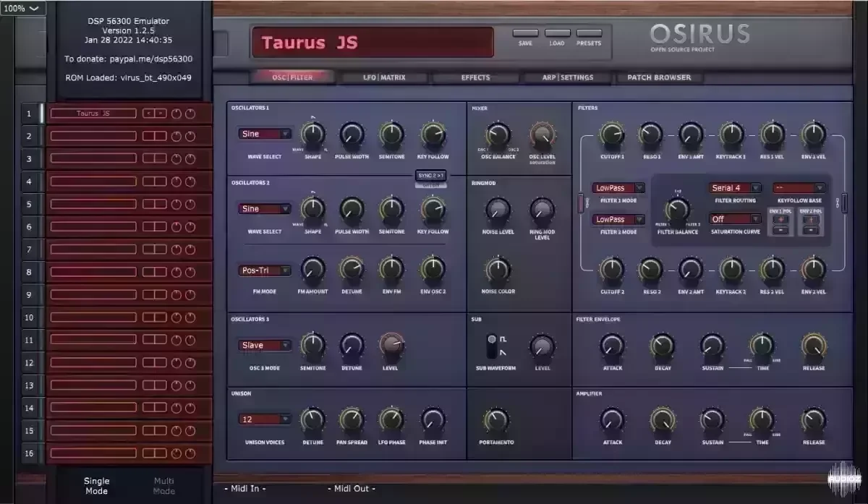Open the Effects tab
Screen dimensions: 868x504
click(475, 77)
